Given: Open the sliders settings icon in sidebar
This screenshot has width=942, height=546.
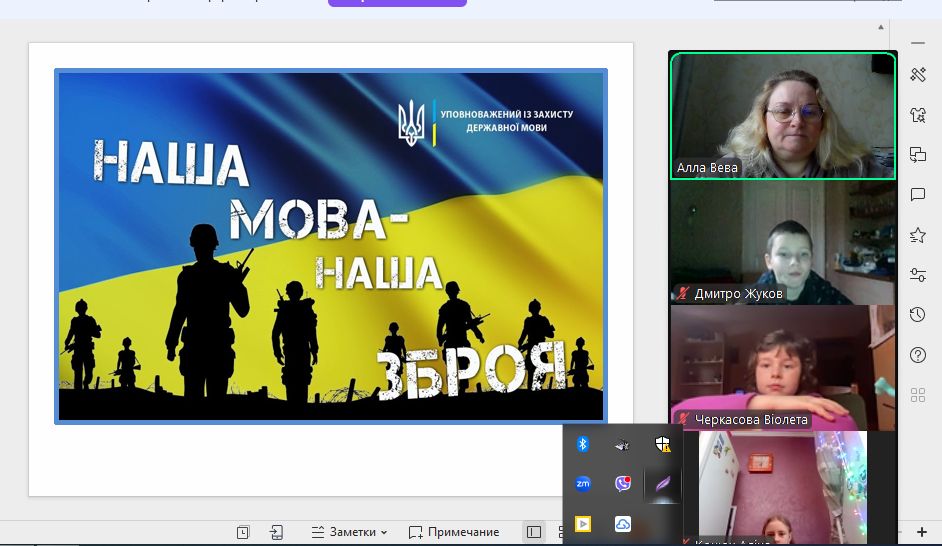Looking at the screenshot, I should [918, 275].
